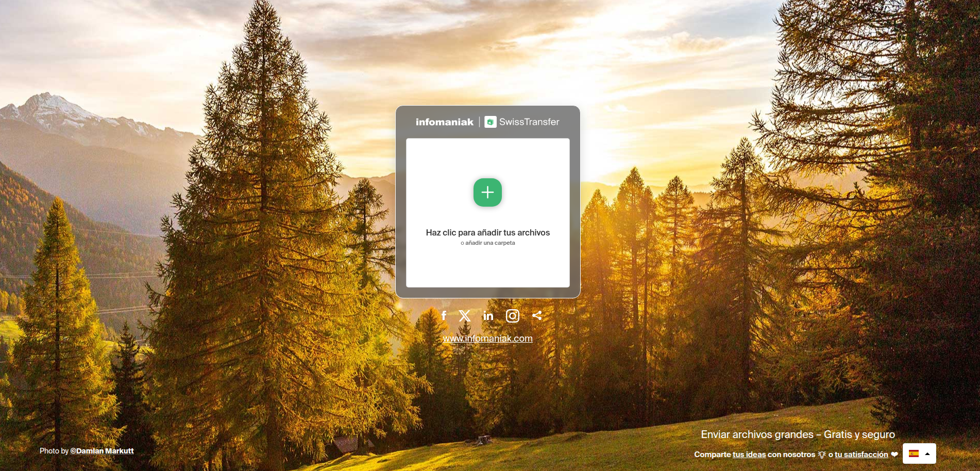Image resolution: width=980 pixels, height=471 pixels.
Task: Click the Spanish flag in the language selector
Action: (914, 453)
